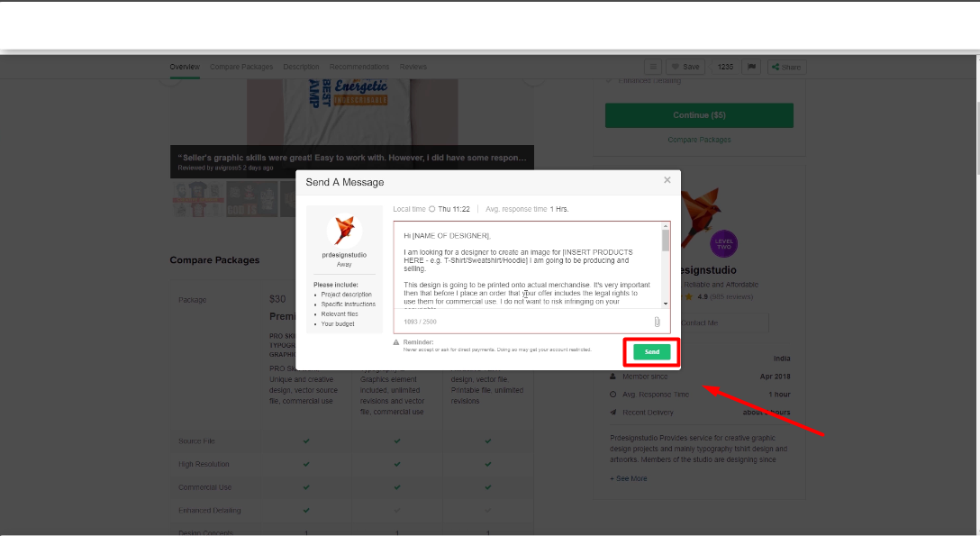Screen dimensions: 980x554
Task: Open the Description tab
Action: 301,67
